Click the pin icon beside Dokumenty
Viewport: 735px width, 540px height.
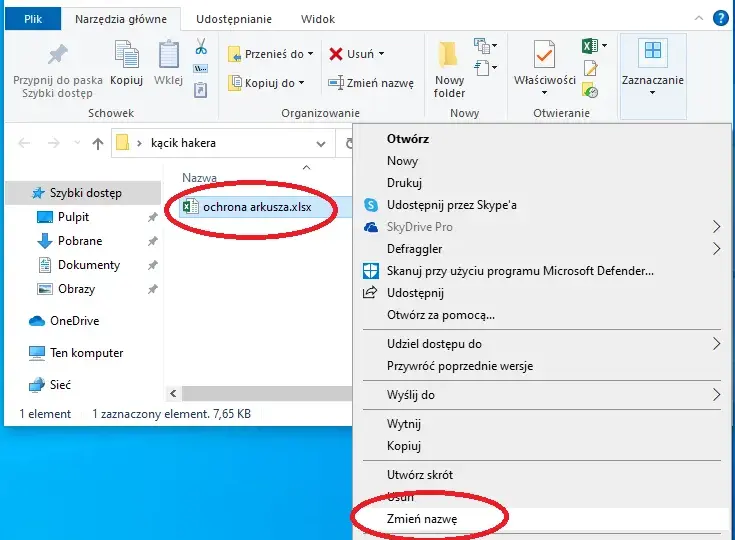click(152, 265)
